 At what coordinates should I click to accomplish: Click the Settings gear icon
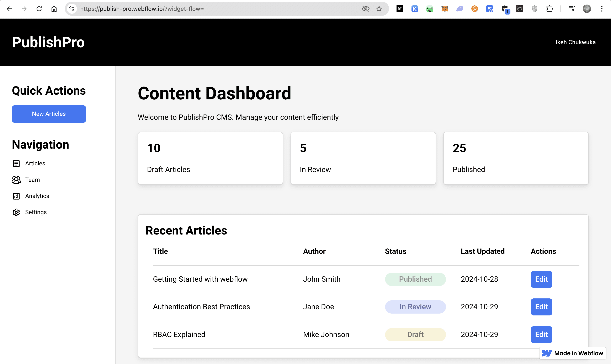[16, 212]
